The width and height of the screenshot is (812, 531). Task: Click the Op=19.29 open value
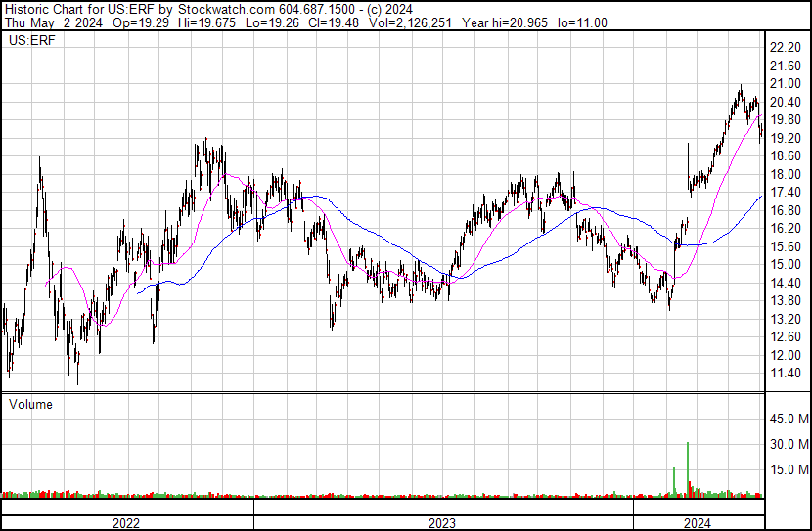140,22
